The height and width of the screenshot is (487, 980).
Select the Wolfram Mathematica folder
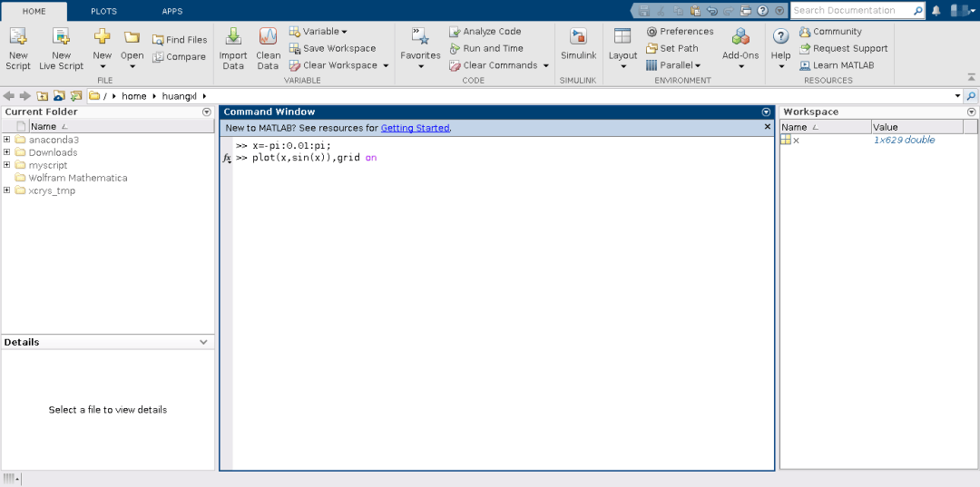point(77,178)
